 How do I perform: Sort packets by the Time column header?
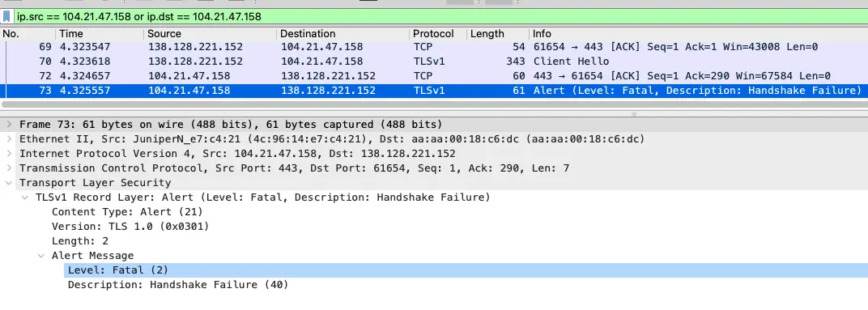click(x=100, y=34)
